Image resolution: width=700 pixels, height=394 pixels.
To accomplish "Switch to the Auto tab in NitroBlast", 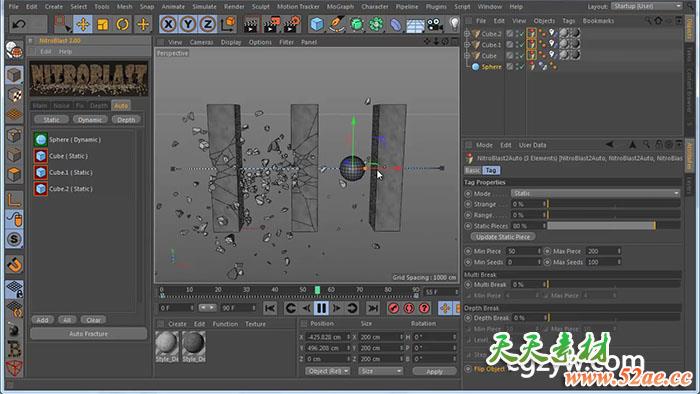I will [121, 106].
